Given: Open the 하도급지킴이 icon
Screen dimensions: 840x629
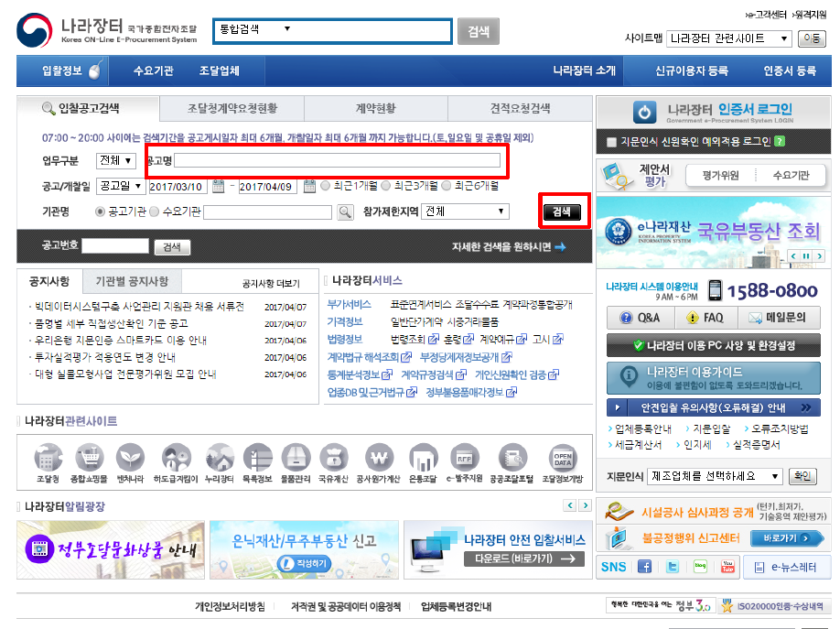Looking at the screenshot, I should 176,459.
